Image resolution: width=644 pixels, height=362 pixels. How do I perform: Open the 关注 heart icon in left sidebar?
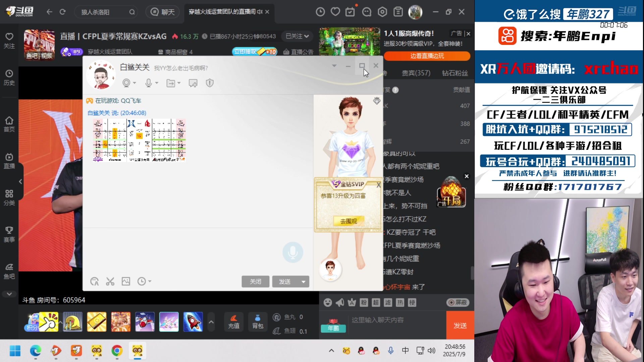point(9,41)
